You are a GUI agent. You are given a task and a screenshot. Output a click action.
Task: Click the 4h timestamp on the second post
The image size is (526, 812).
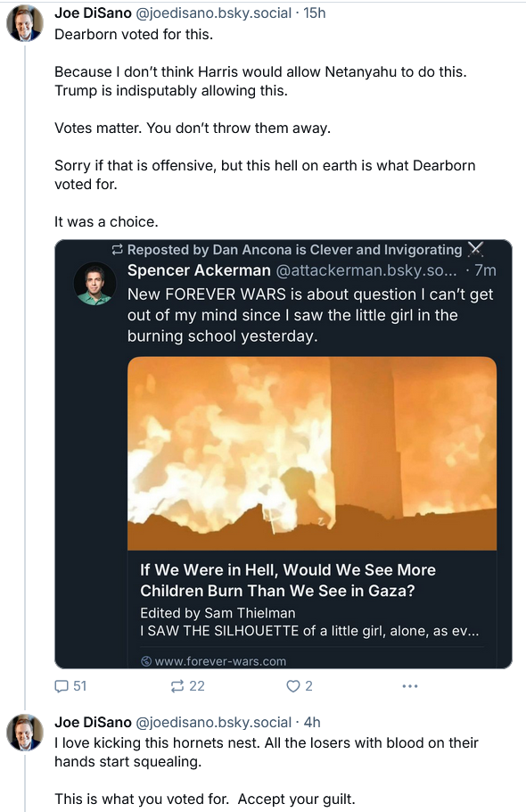(312, 722)
